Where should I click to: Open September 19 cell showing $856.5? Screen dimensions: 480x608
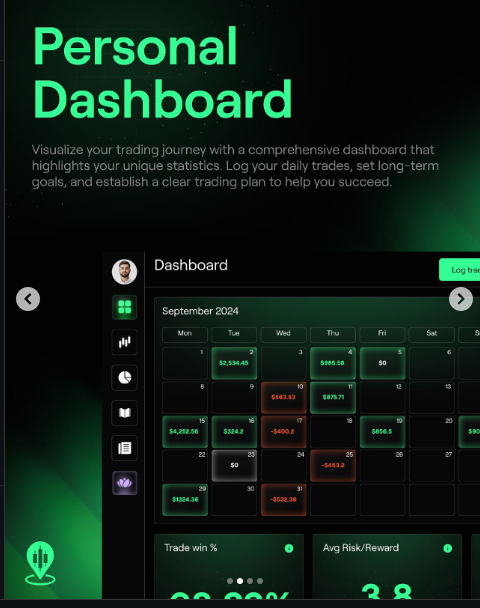click(x=382, y=432)
